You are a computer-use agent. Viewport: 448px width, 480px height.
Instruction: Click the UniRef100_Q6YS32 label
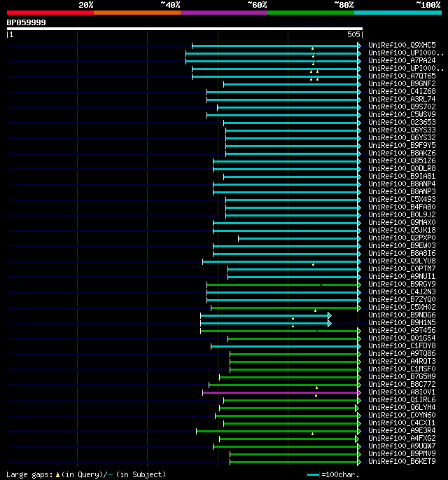[x=402, y=138]
